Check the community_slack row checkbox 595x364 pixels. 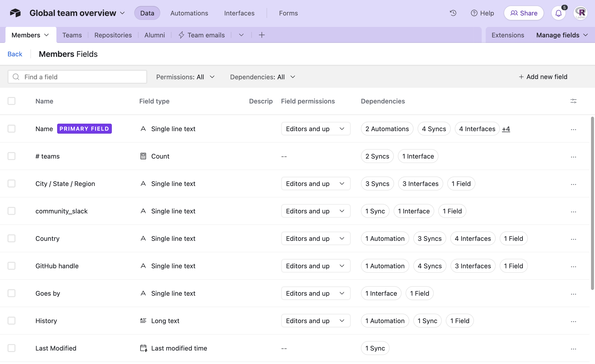(11, 211)
